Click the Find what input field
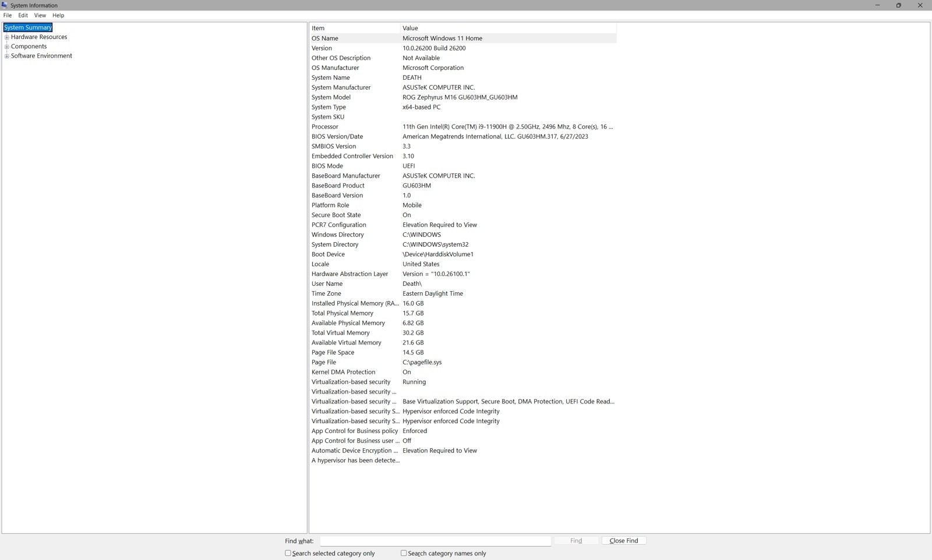Image resolution: width=932 pixels, height=560 pixels. 435,541
